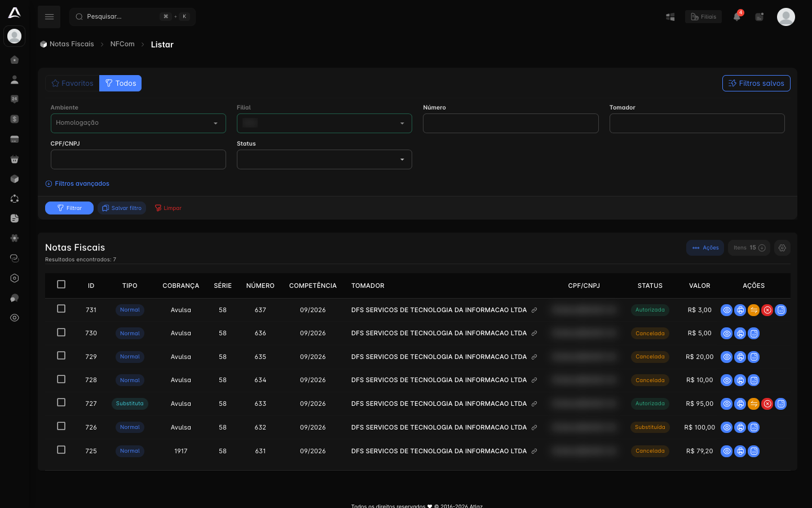Expand Filtros avançados
812x508 pixels.
click(x=77, y=183)
